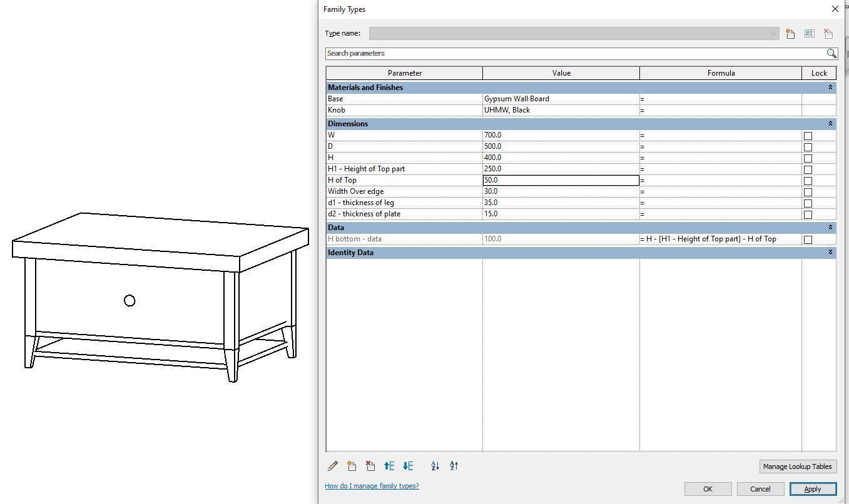Expand the Identity Data section
The height and width of the screenshot is (504, 849).
click(831, 253)
